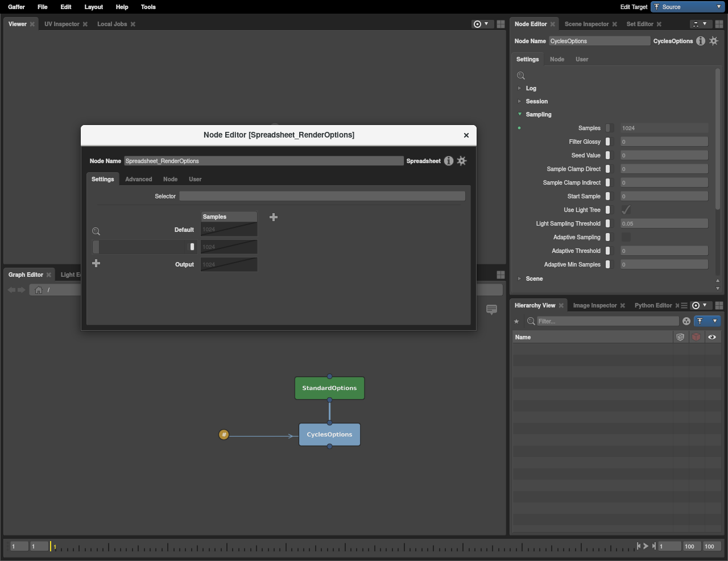728x561 pixels.
Task: Open the Edit Target Source dropdown
Action: (688, 7)
